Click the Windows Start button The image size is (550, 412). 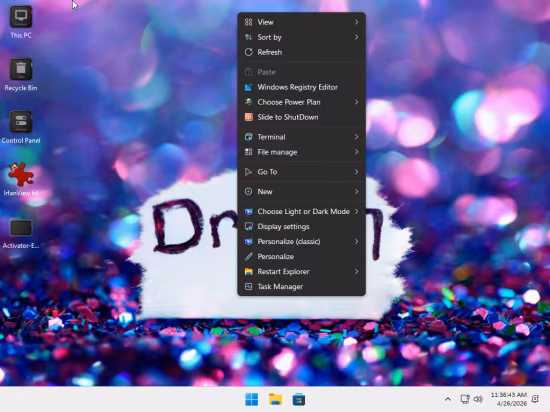click(x=251, y=399)
